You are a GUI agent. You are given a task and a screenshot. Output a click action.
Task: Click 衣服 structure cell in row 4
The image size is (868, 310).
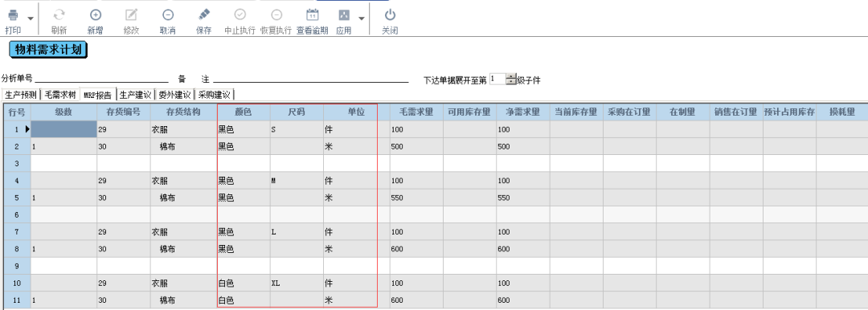click(x=183, y=181)
